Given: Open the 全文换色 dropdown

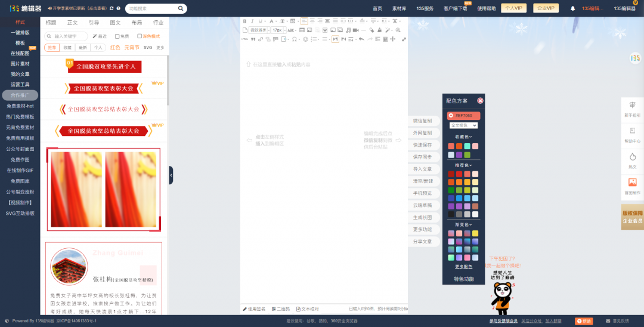Looking at the screenshot, I should point(463,125).
